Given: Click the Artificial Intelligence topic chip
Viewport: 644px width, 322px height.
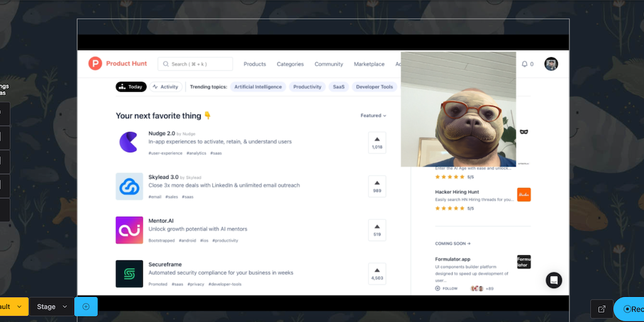Looking at the screenshot, I should (x=258, y=87).
